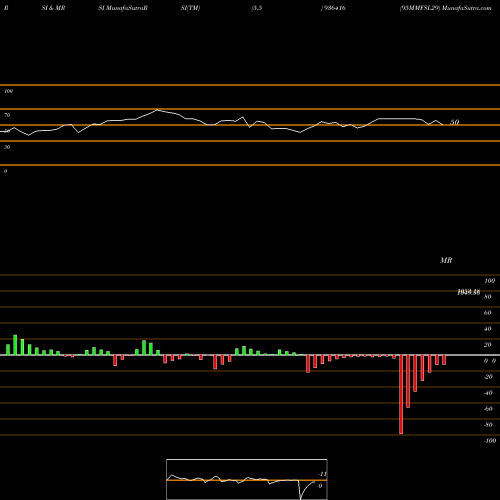Select MR axis label "-60"

(x=488, y=409)
